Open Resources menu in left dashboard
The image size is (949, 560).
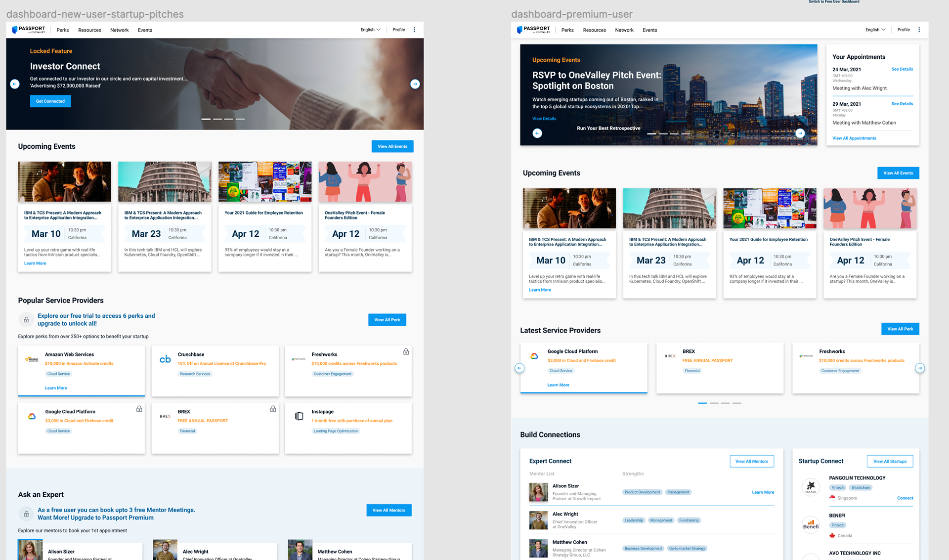pyautogui.click(x=89, y=30)
